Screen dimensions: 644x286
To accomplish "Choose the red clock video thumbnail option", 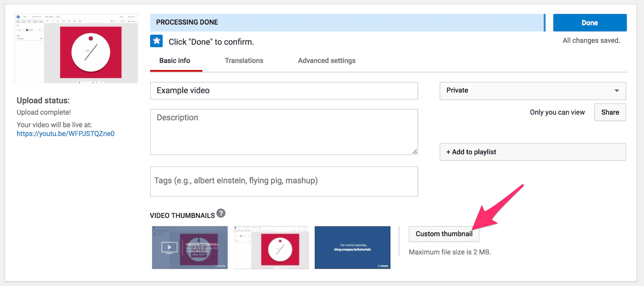I will point(271,247).
